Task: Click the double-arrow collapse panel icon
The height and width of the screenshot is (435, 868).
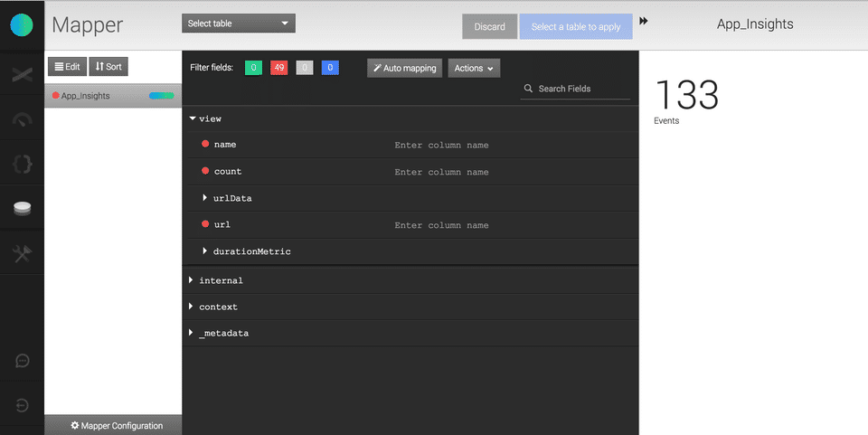Action: [643, 21]
